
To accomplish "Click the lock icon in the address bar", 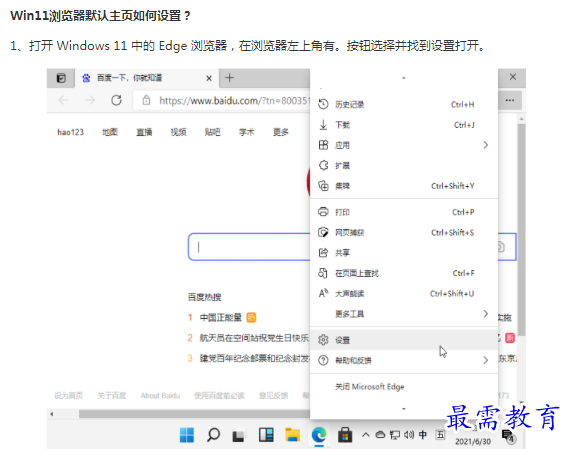I will [146, 100].
